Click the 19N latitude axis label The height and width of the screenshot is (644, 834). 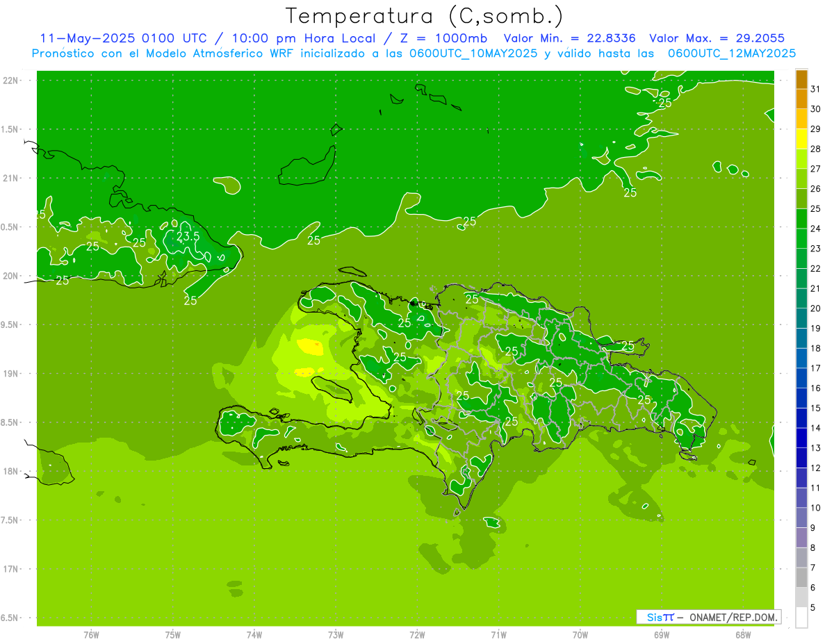pos(11,374)
